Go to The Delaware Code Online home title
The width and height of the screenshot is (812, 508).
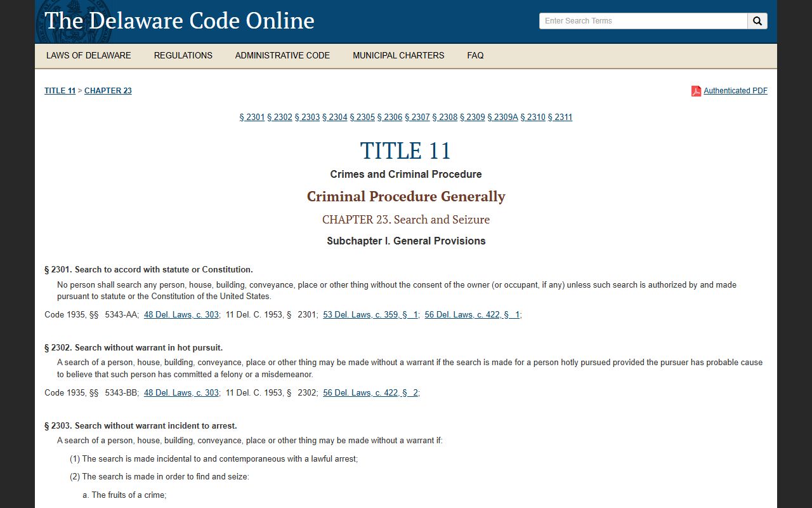[x=180, y=20]
